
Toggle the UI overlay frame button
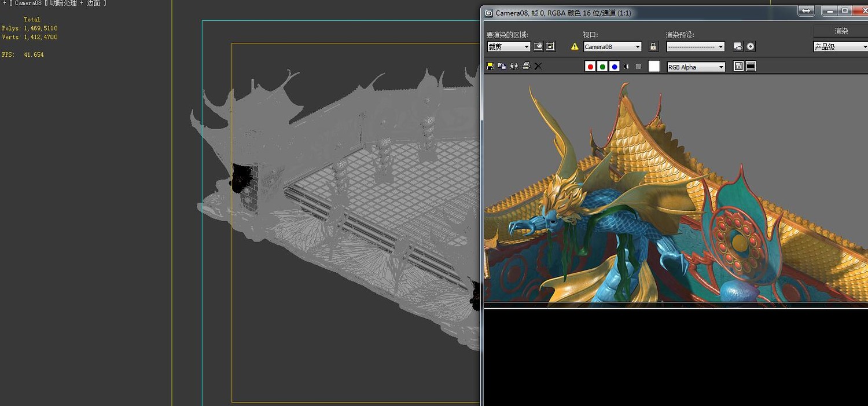[738, 67]
